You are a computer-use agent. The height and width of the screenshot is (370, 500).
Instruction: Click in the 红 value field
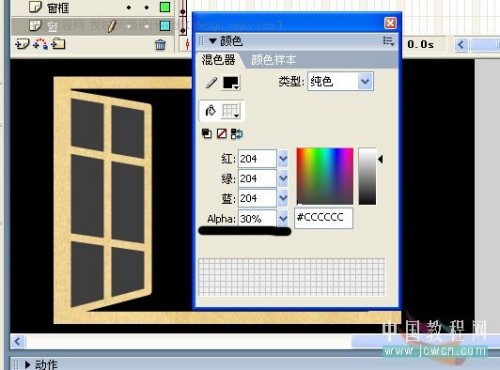pos(257,159)
